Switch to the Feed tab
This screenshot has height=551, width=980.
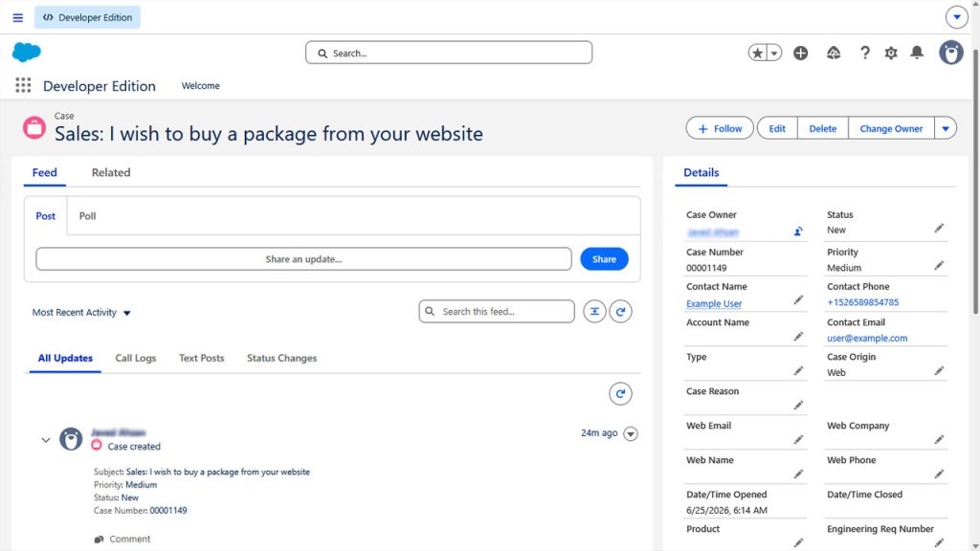[x=44, y=172]
